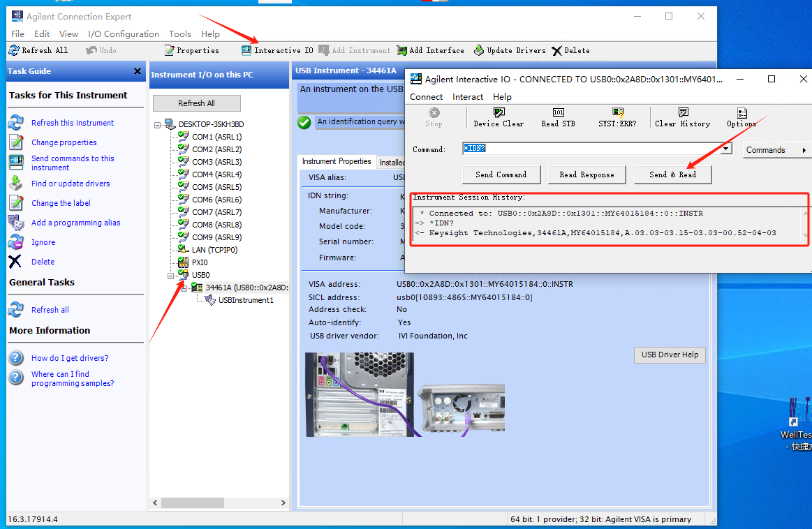Open Options in Interactive IO

pyautogui.click(x=741, y=117)
